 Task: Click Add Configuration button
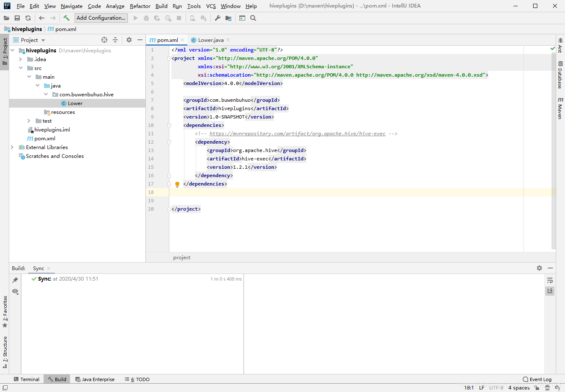(x=101, y=18)
